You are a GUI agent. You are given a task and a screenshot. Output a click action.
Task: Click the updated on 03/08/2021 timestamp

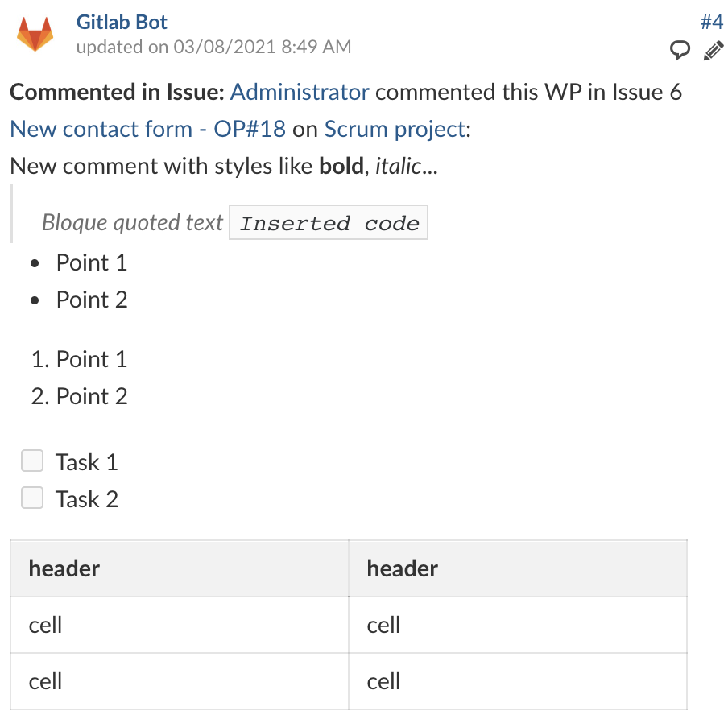213,47
